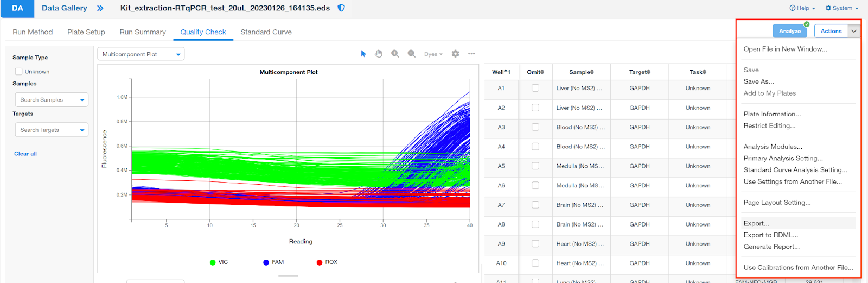Image resolution: width=868 pixels, height=283 pixels.
Task: Sort table by Task column
Action: pos(698,72)
